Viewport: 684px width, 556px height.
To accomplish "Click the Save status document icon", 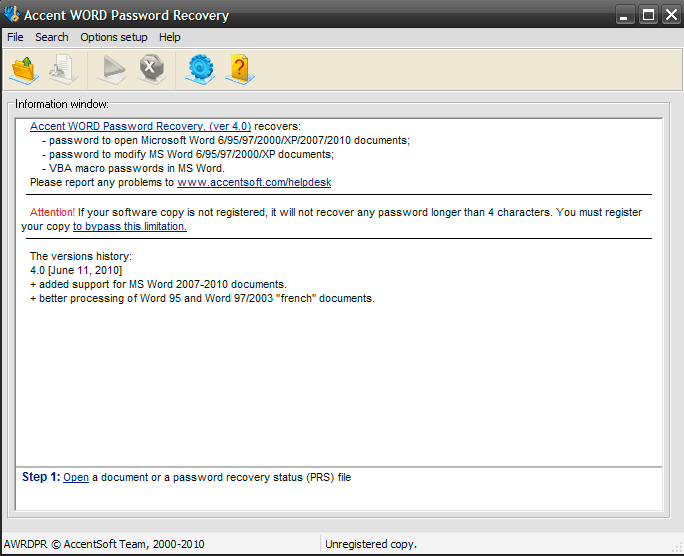I will (x=64, y=70).
